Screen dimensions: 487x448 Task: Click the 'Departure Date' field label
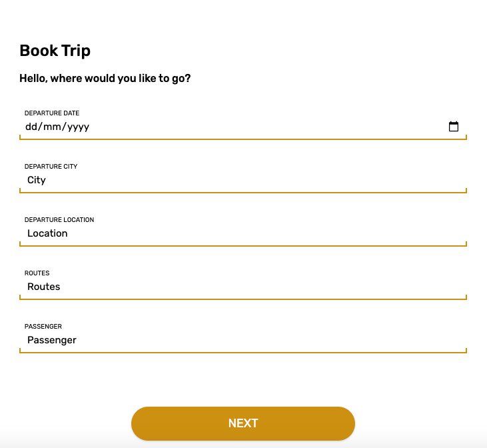click(x=52, y=113)
